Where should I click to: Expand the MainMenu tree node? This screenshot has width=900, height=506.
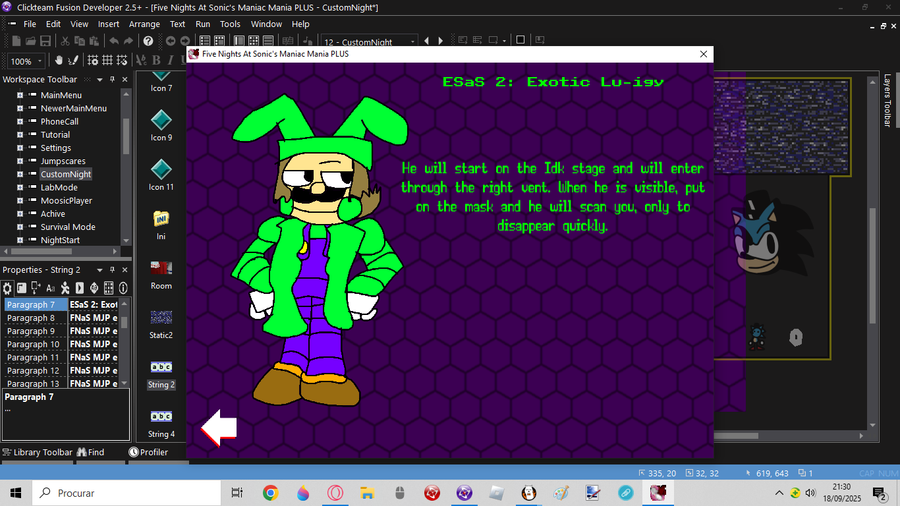pos(20,95)
